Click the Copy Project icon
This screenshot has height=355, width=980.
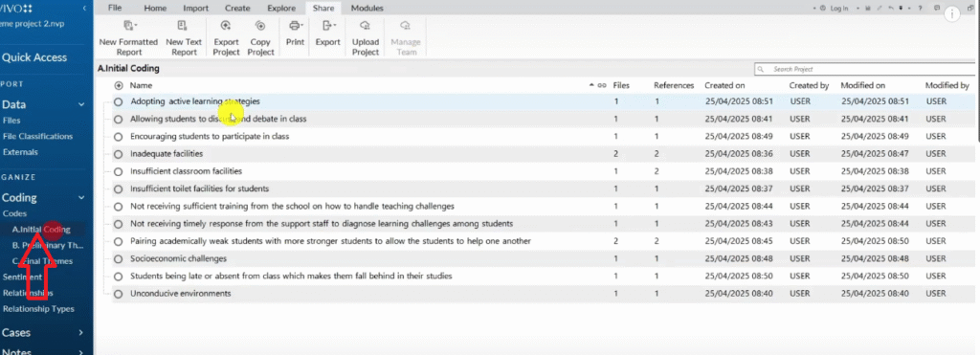click(260, 26)
